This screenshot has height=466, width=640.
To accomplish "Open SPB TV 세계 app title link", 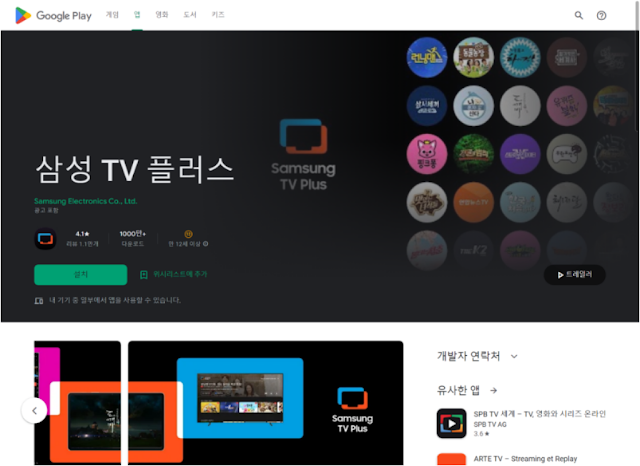I will point(540,414).
